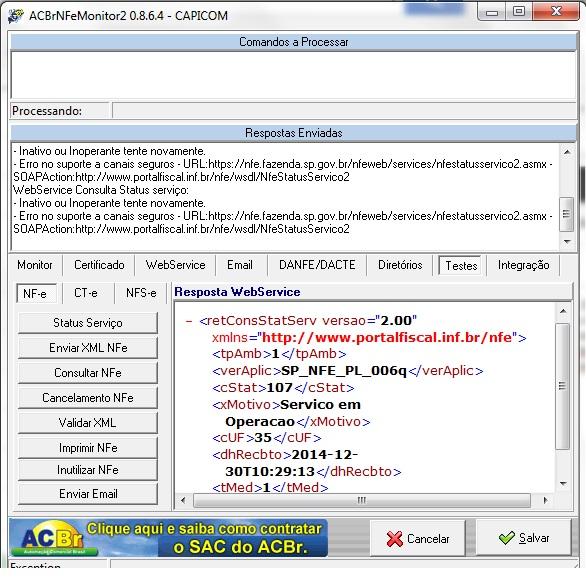586x583 pixels.
Task: Switch to the CT-e sub-tab
Action: pyautogui.click(x=86, y=293)
